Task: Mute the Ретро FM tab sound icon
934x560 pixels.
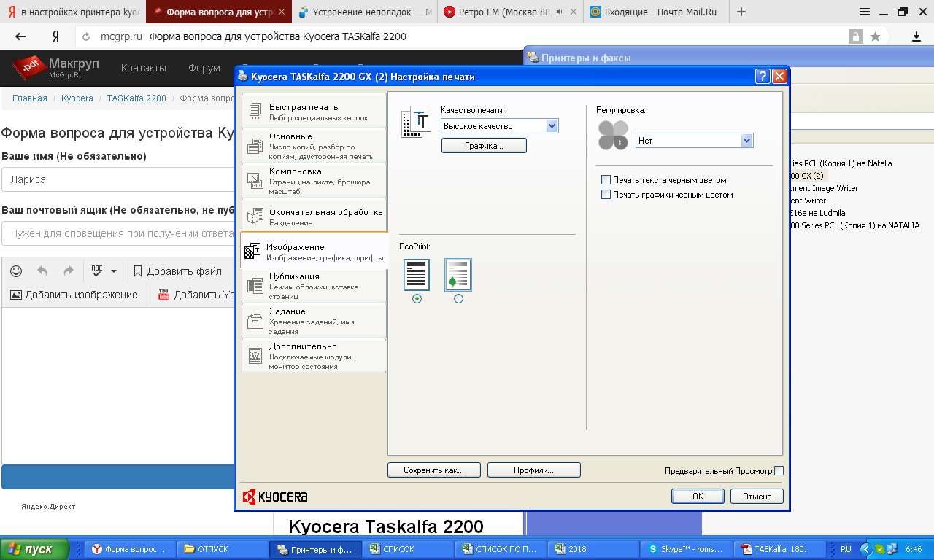Action: 560,12
